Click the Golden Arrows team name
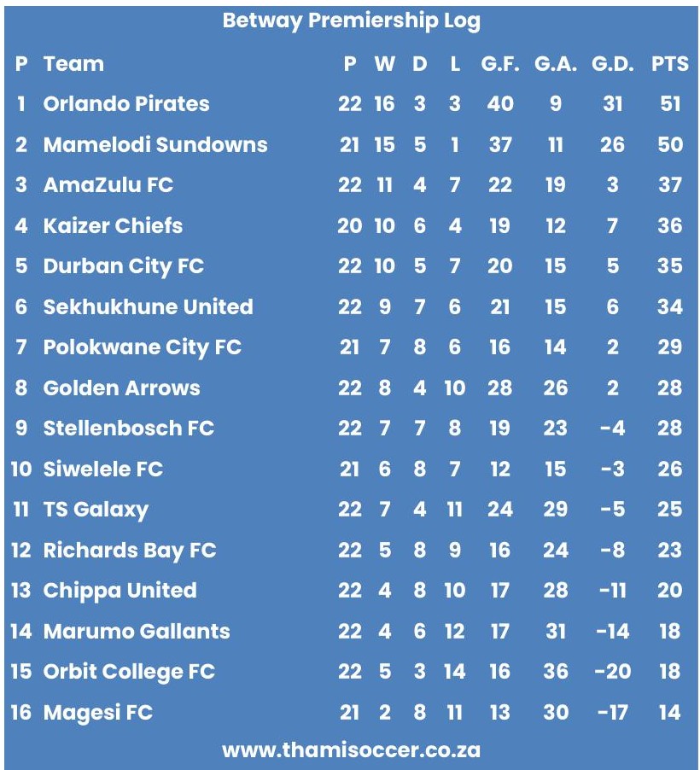Screen dimensions: 700x770 point(121,388)
